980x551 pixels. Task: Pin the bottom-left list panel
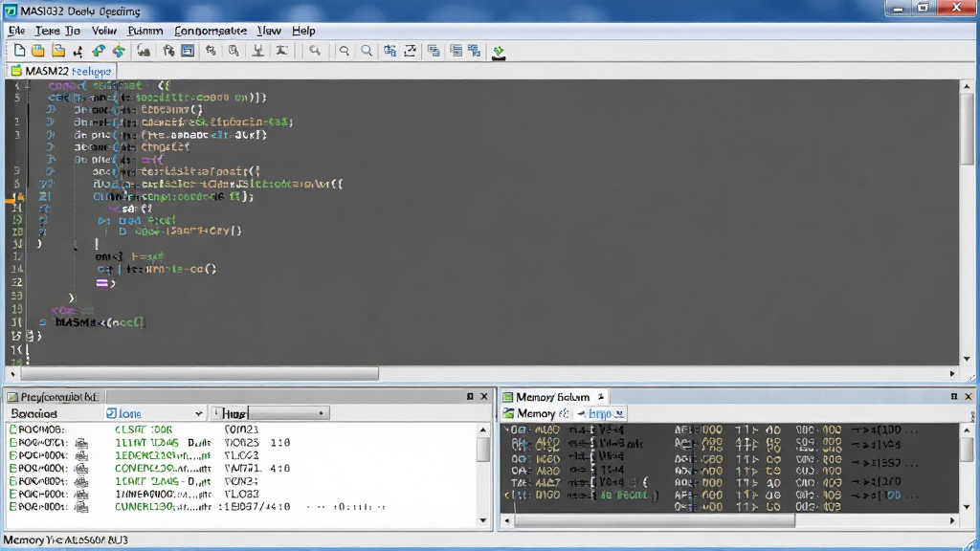(x=470, y=397)
